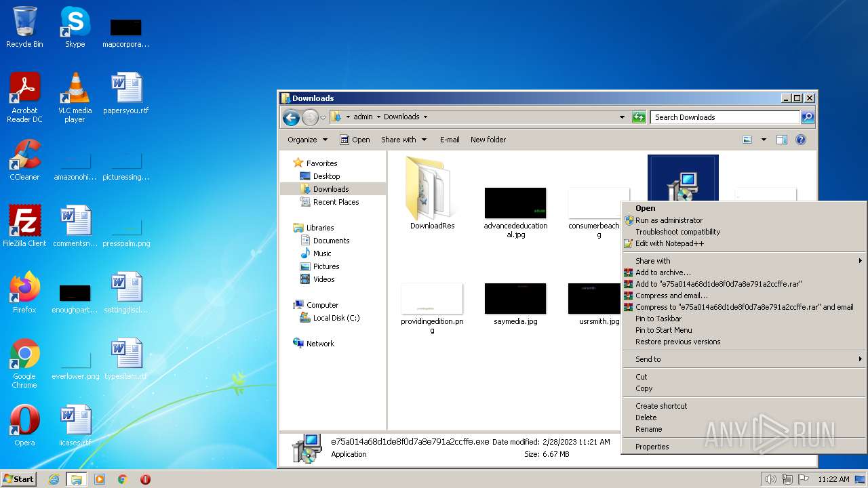Open the Recycle Bin desktop icon
The image size is (868, 488).
24,27
